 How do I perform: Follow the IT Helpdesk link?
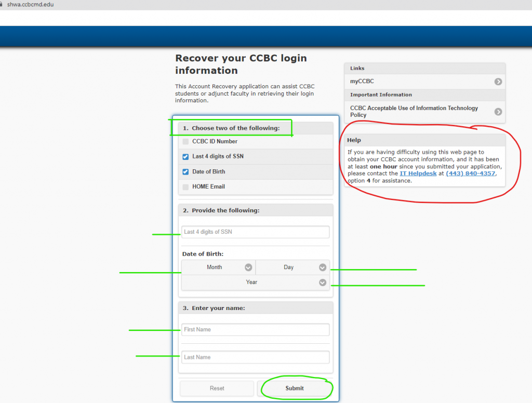(418, 173)
